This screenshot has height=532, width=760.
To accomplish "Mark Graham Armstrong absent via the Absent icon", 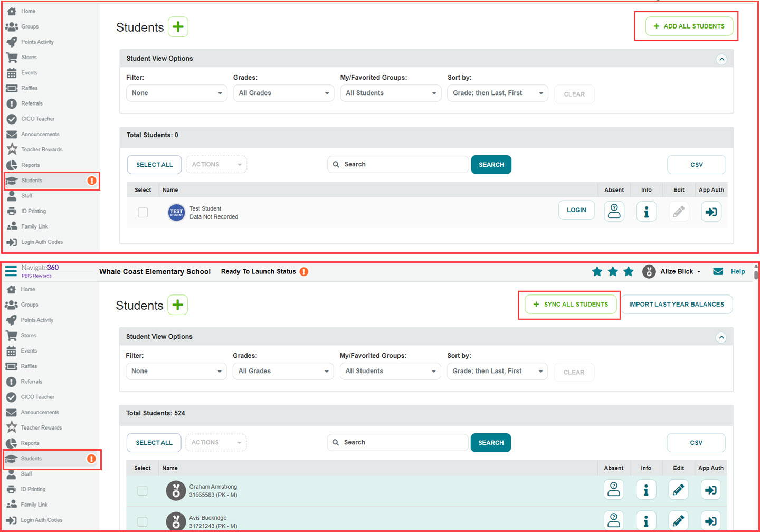I will 614,490.
